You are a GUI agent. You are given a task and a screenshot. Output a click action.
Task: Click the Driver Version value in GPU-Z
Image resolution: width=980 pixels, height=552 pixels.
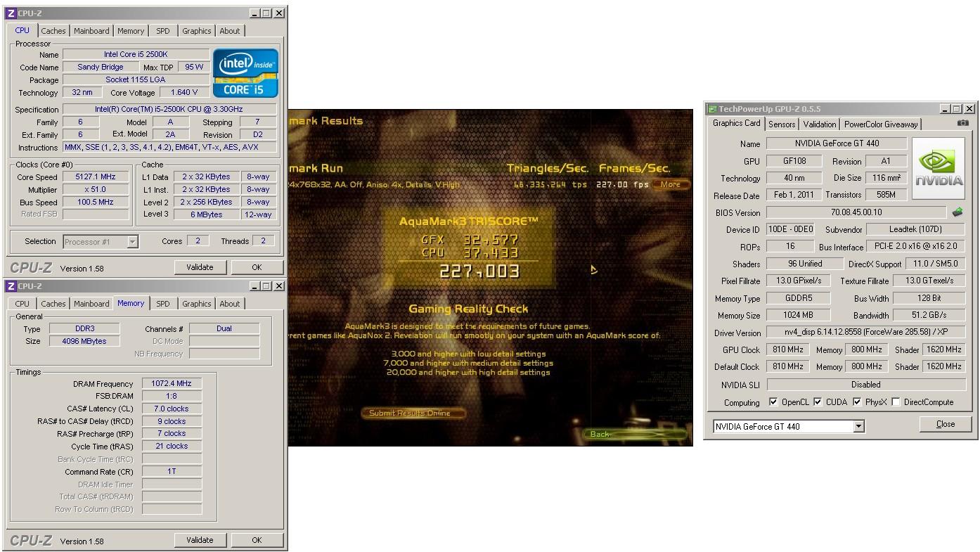click(866, 333)
